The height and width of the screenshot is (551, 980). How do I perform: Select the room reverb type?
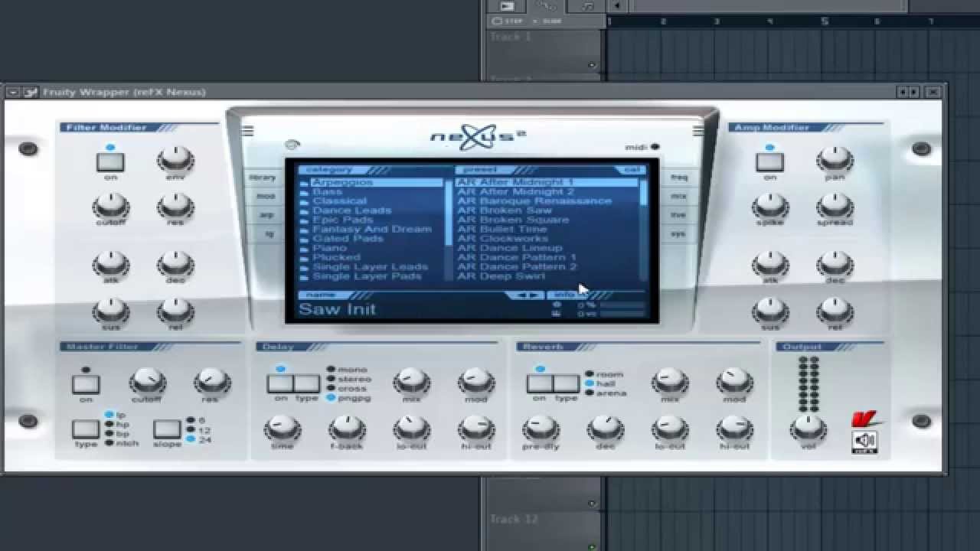coord(605,374)
